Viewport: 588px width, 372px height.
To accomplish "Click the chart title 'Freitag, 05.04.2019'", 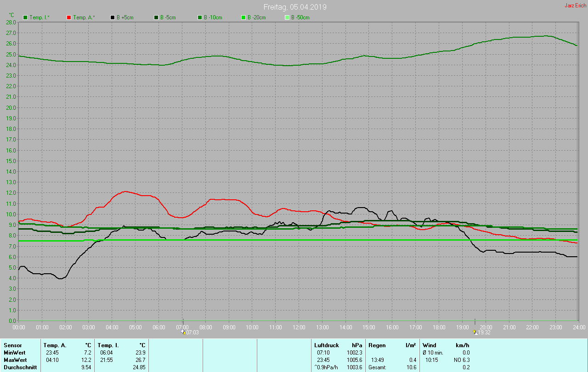I will click(295, 7).
